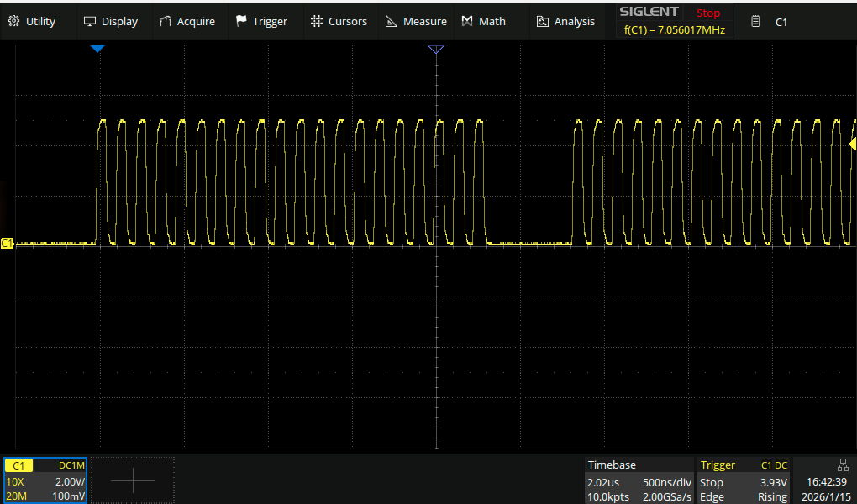Screen dimensions: 857x504
Task: Select the C1 ground level marker
Action: click(x=8, y=244)
